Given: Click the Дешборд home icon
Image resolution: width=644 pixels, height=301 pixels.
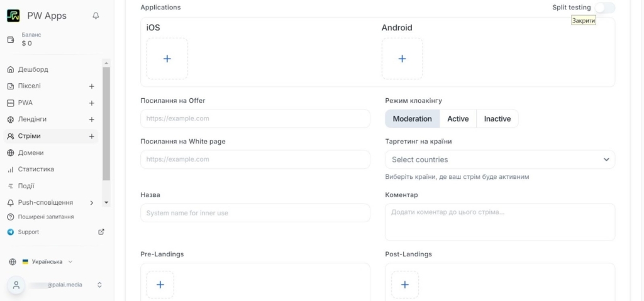Looking at the screenshot, I should point(11,69).
